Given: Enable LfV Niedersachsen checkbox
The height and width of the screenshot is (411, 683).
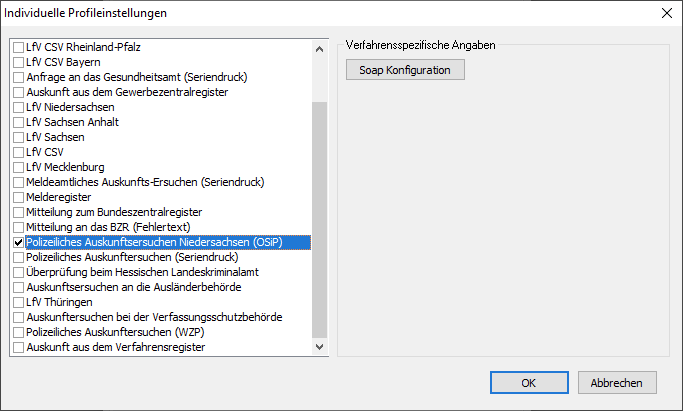Looking at the screenshot, I should click(18, 107).
